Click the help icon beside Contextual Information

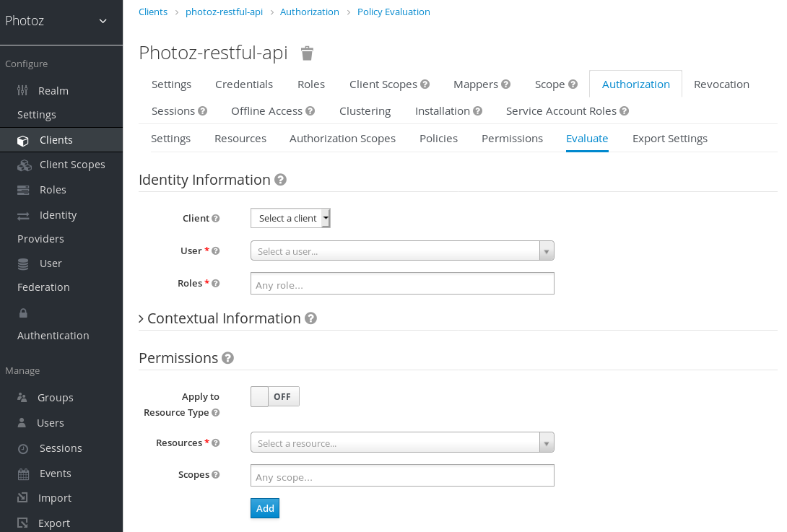(x=310, y=318)
